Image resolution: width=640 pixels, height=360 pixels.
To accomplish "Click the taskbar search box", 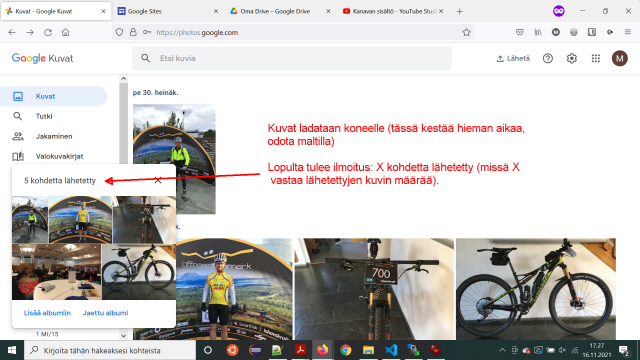I will click(x=110, y=350).
